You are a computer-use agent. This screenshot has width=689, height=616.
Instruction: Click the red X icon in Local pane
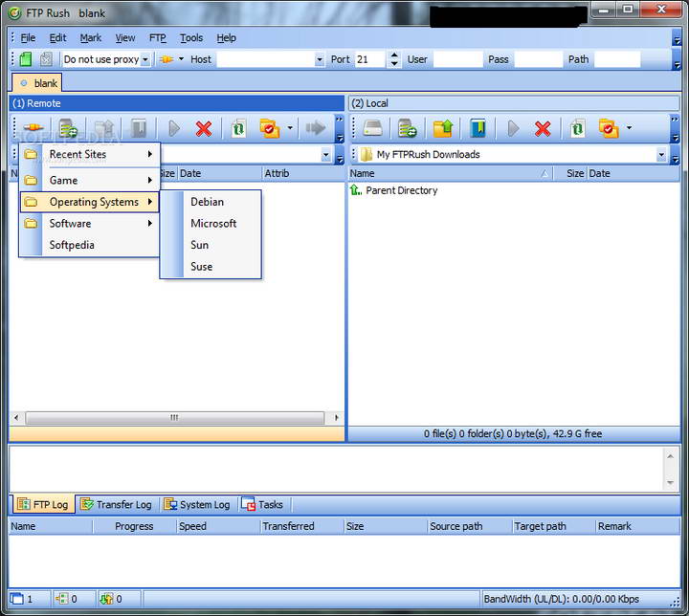click(x=543, y=129)
